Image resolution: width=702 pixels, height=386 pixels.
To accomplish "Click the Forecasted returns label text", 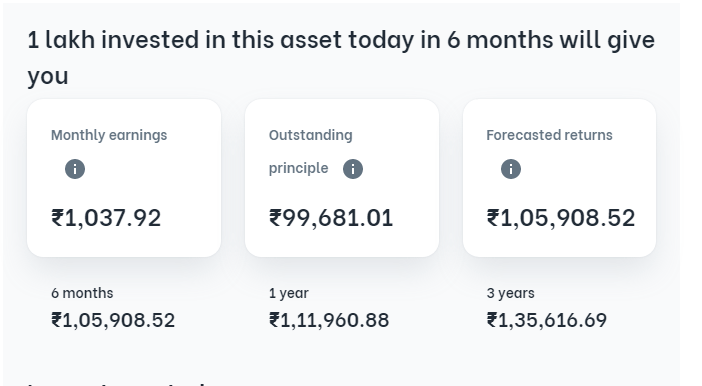I will coord(549,135).
